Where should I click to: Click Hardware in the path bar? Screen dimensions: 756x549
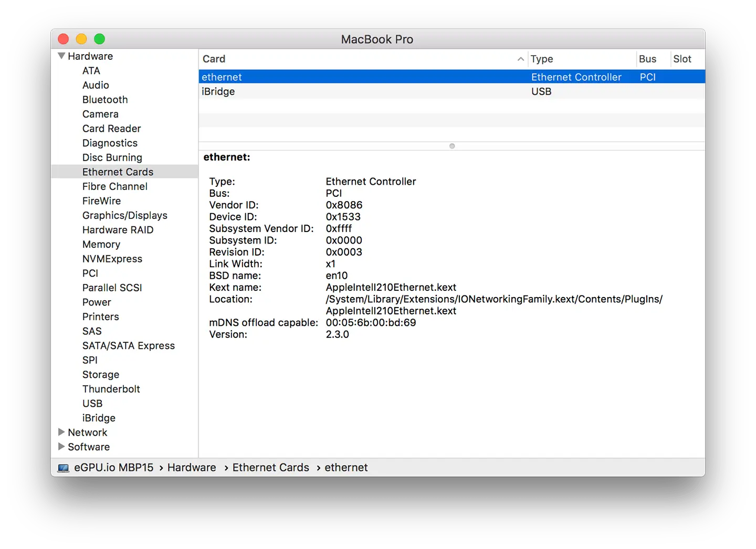tap(192, 468)
